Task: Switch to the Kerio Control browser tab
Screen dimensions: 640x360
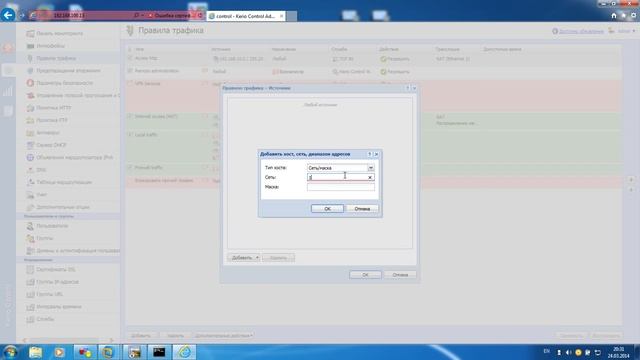Action: pyautogui.click(x=246, y=16)
